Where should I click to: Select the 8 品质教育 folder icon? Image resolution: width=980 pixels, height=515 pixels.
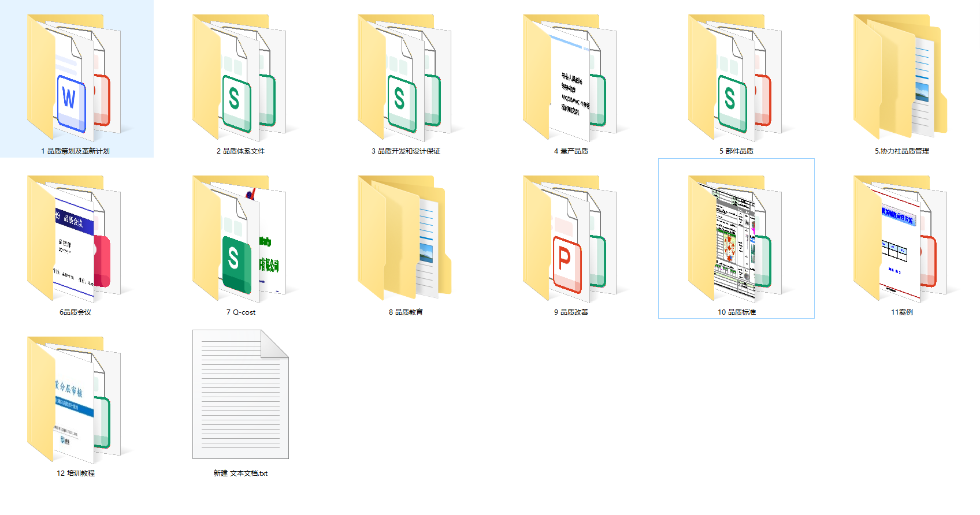[x=406, y=239]
